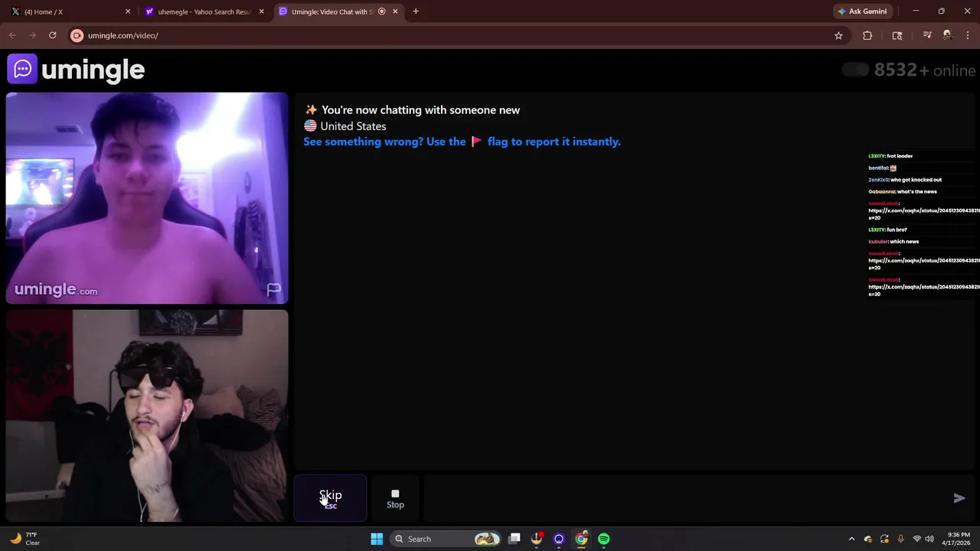The height and width of the screenshot is (551, 980).
Task: Switch to the uhemegle Yahoo Search tab
Action: coord(204,11)
